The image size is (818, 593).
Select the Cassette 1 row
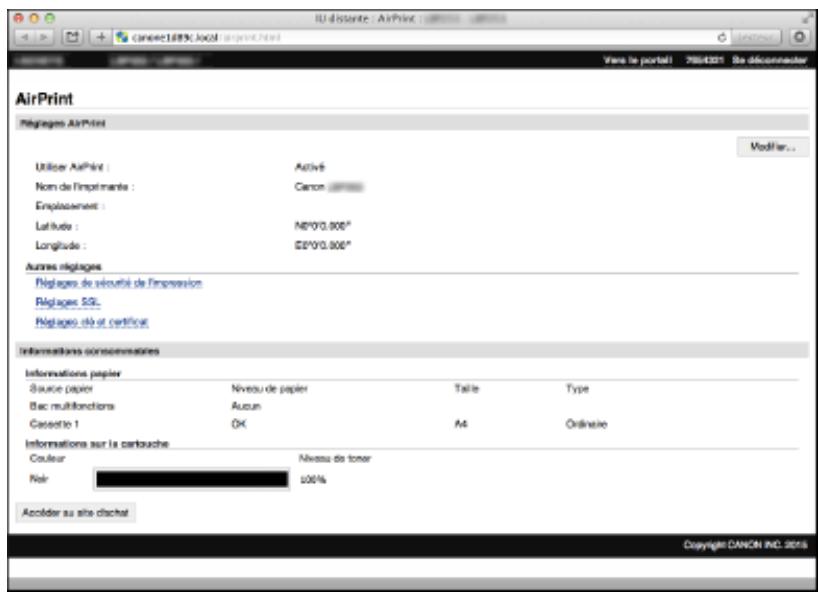pyautogui.click(x=54, y=424)
